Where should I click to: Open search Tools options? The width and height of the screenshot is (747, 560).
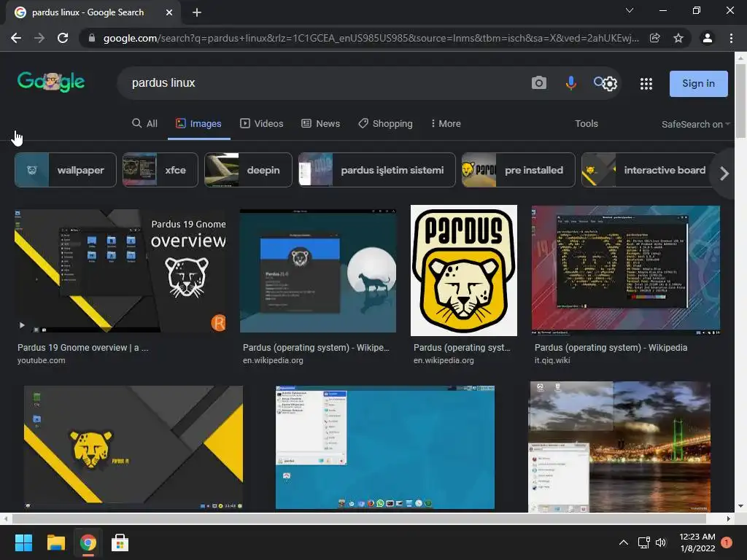click(586, 124)
